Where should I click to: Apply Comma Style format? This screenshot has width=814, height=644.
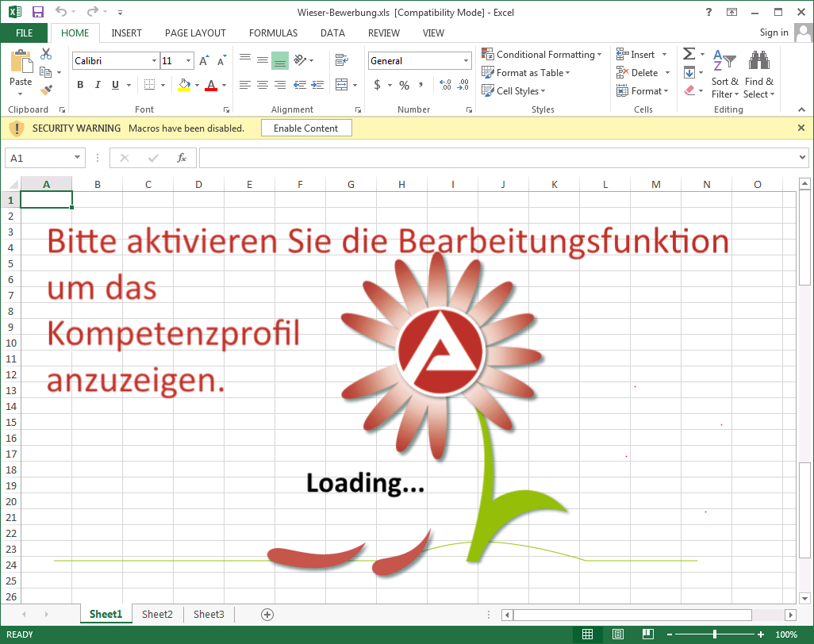click(421, 85)
